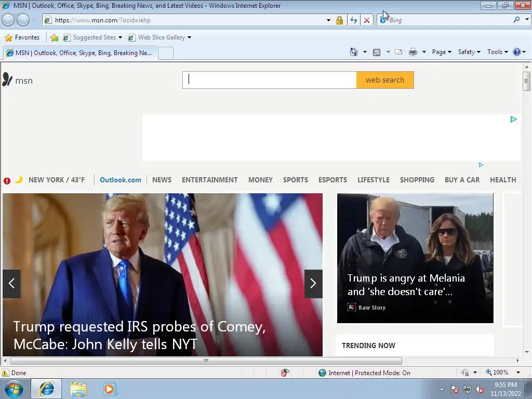532x399 pixels.
Task: Click the Home icon in command bar
Action: (353, 52)
